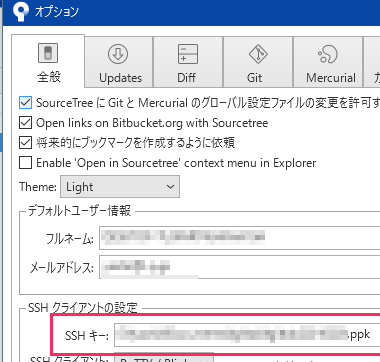Open the Diff plus-minus icon
This screenshot has width=380, height=362.
pos(188,54)
